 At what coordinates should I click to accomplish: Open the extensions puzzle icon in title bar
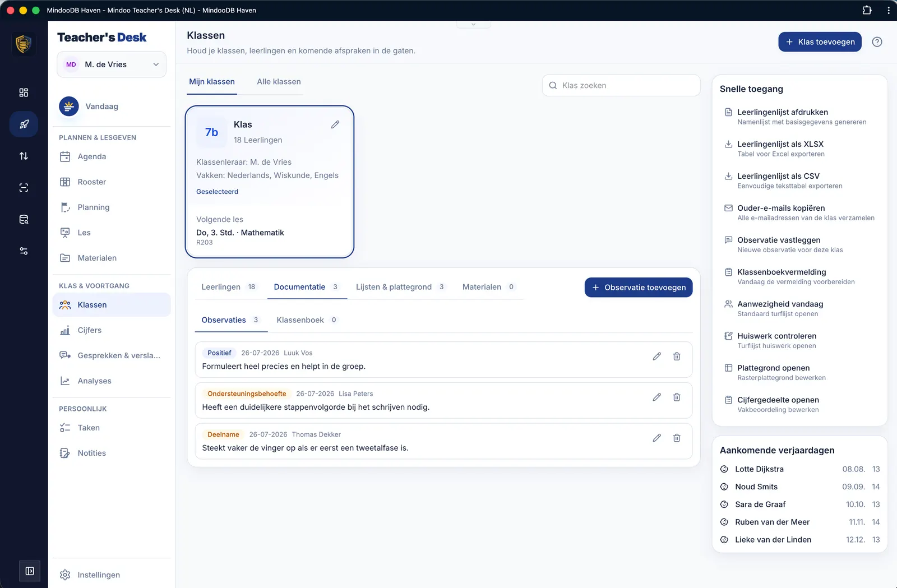(867, 10)
